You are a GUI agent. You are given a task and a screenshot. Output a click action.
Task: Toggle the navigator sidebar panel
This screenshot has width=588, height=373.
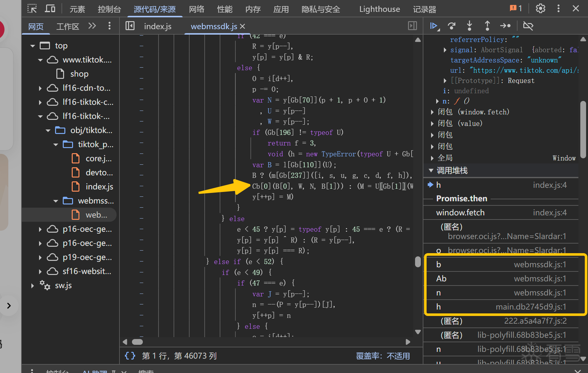(x=130, y=26)
